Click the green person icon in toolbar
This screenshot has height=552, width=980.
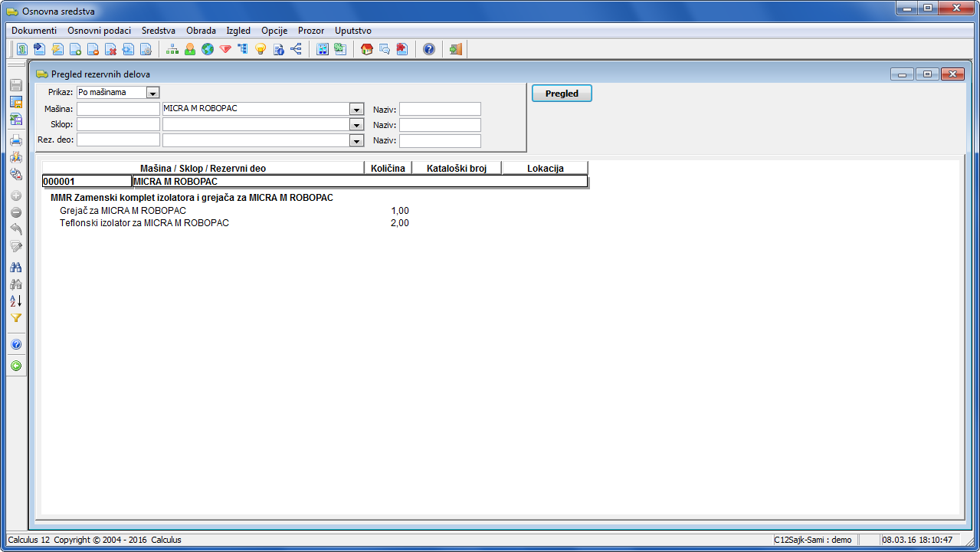click(190, 50)
